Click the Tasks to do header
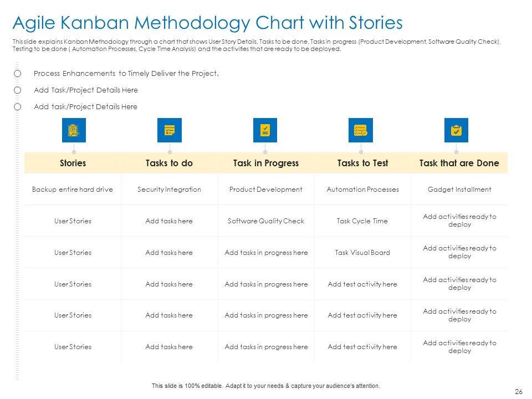The width and height of the screenshot is (532, 399). (169, 163)
